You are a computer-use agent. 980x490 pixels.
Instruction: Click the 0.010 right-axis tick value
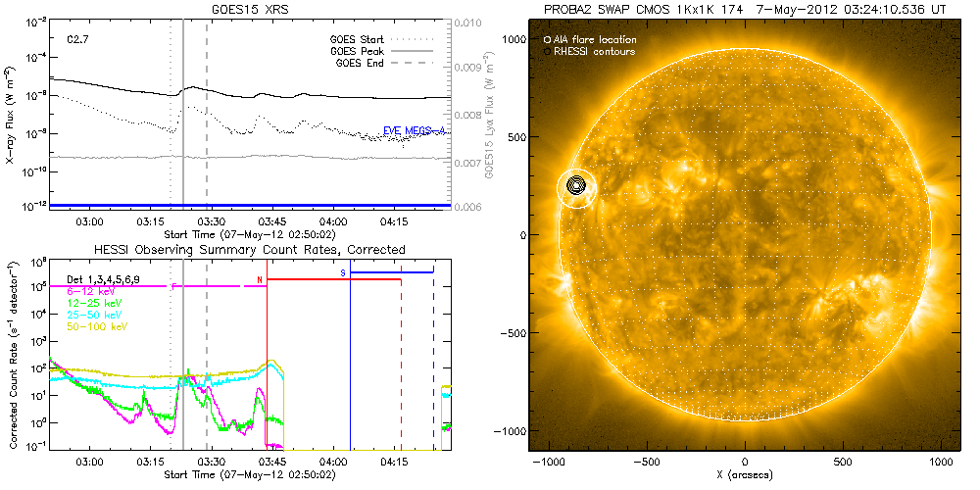pyautogui.click(x=467, y=24)
